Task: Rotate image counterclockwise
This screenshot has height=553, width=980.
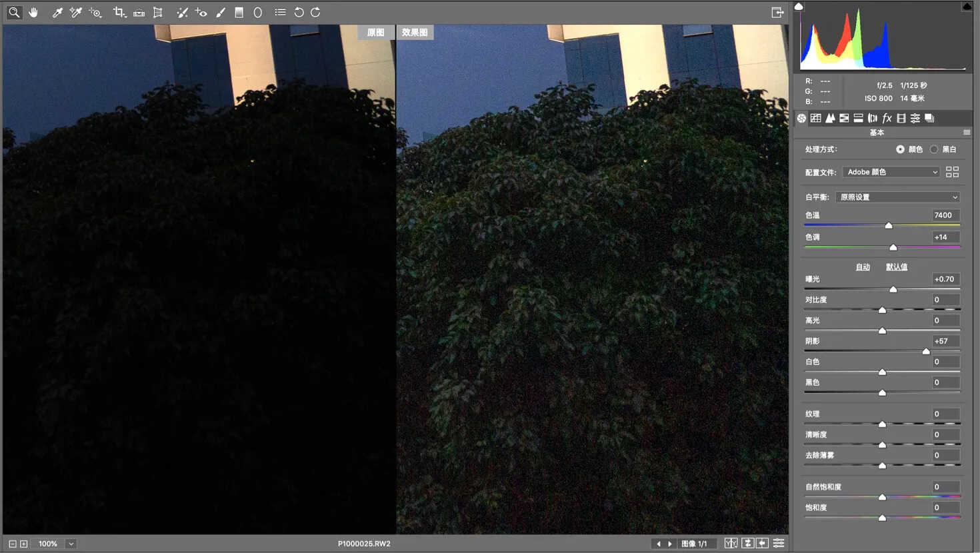Action: [299, 12]
